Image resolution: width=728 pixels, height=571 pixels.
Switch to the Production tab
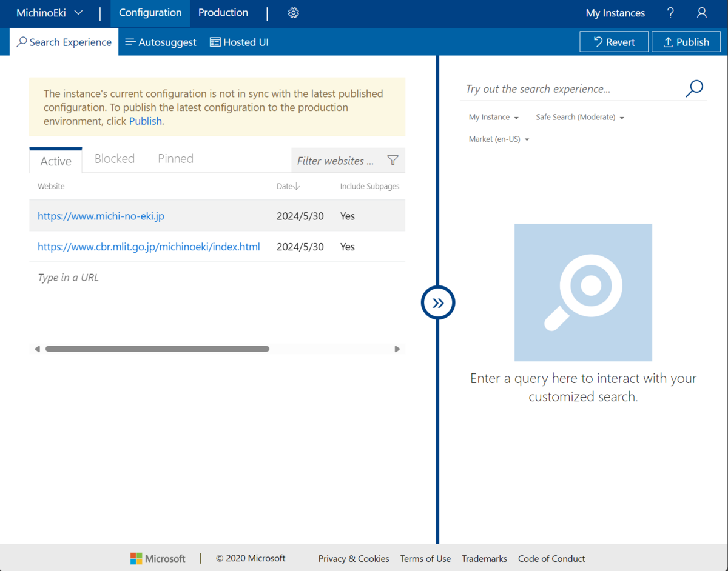pyautogui.click(x=223, y=13)
